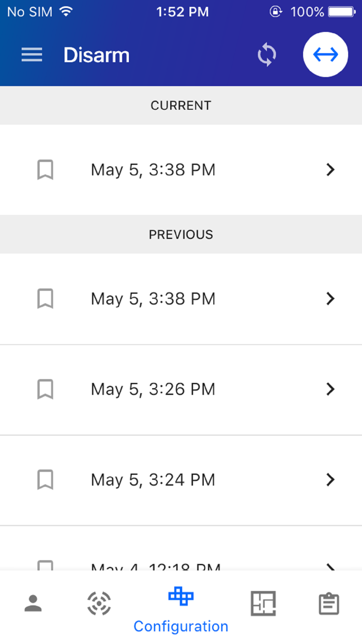Image resolution: width=362 pixels, height=644 pixels.
Task: Select the May 5, 3:26 PM configuration text
Action: (153, 389)
